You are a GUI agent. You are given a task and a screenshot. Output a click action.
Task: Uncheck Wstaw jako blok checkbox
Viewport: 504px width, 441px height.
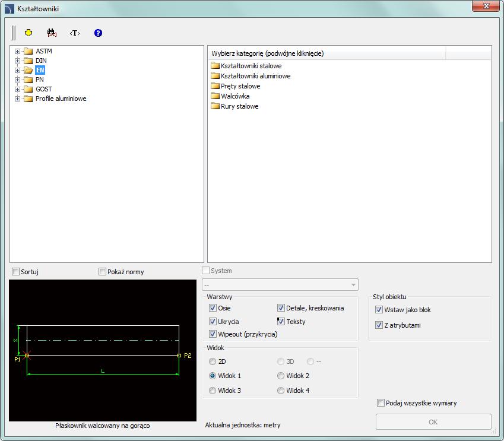[x=379, y=310]
